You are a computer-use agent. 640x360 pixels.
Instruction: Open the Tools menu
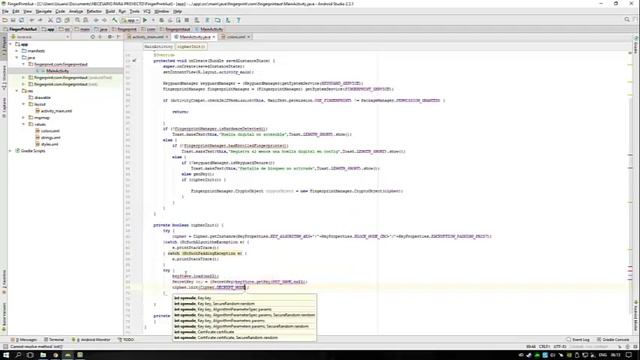134,11
